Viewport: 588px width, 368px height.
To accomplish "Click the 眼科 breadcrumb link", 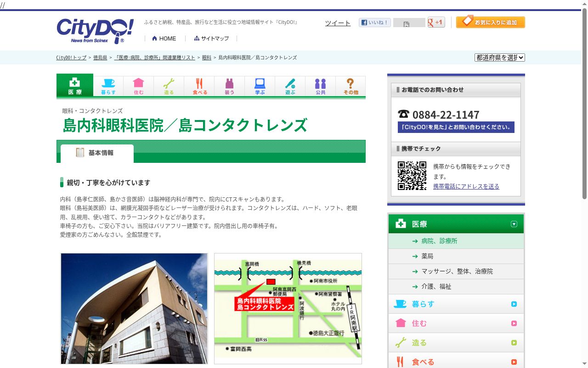I will click(x=207, y=57).
